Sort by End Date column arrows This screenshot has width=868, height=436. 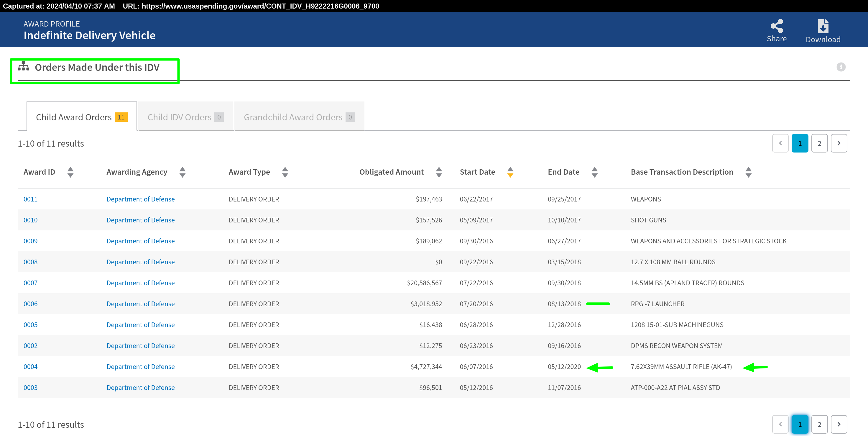pyautogui.click(x=594, y=172)
